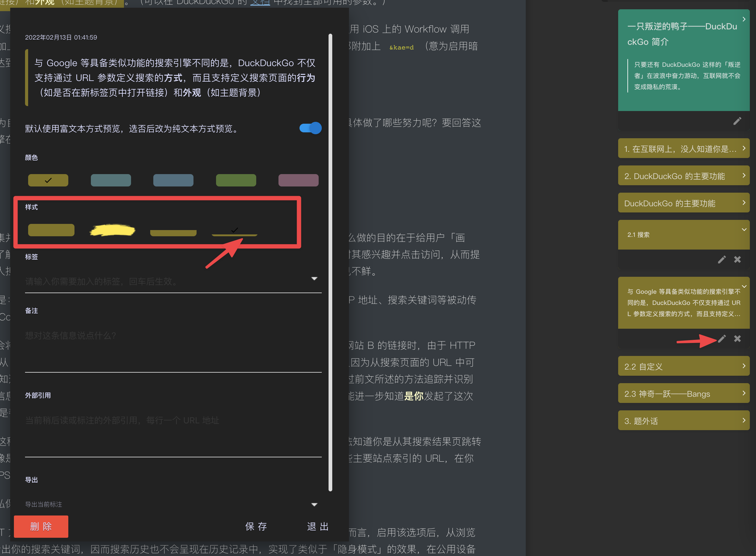
Task: Click the 退出 button
Action: [318, 526]
